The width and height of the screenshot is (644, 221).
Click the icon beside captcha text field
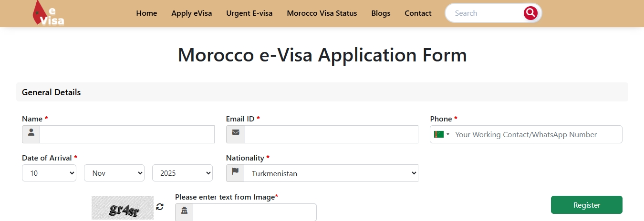click(184, 212)
